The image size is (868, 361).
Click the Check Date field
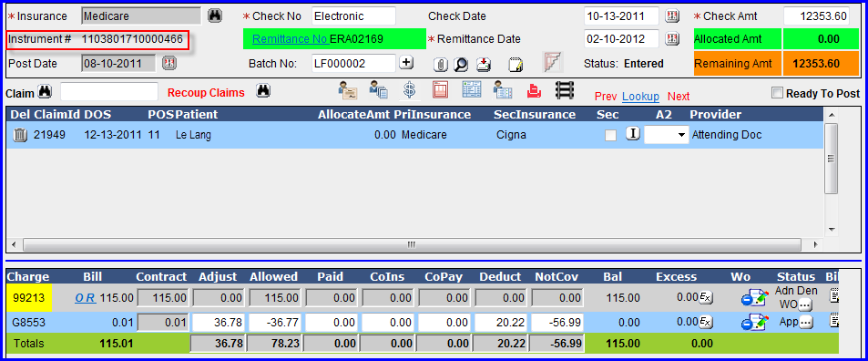pos(622,16)
